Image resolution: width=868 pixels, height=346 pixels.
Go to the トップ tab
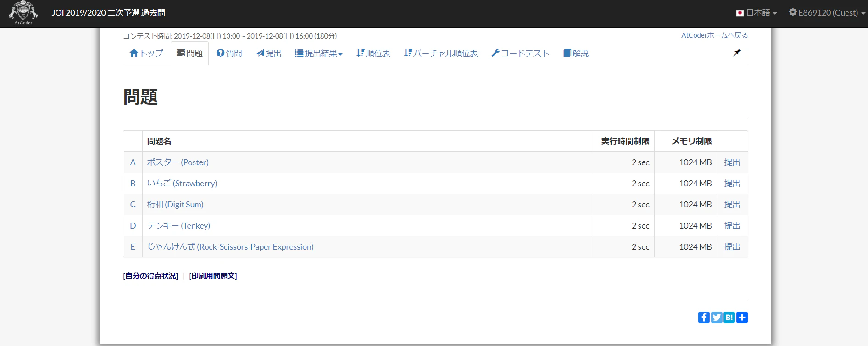146,53
